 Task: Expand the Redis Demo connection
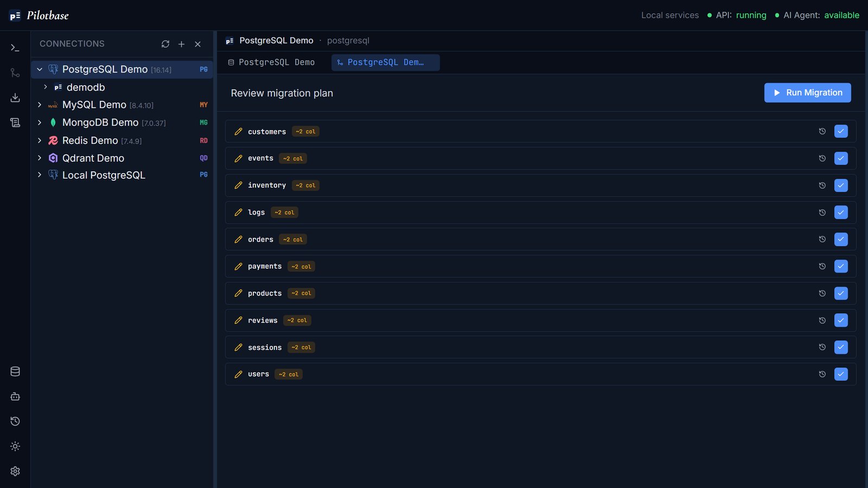pyautogui.click(x=40, y=140)
